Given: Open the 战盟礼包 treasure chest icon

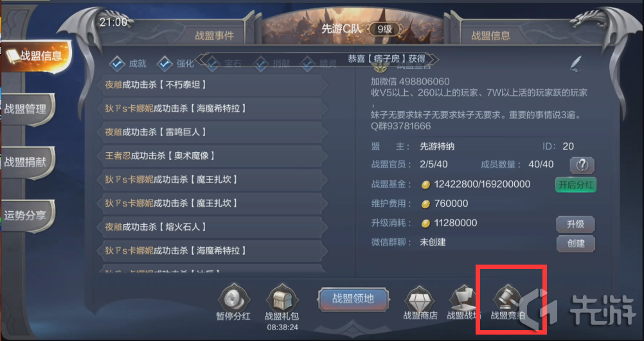Looking at the screenshot, I should click(x=282, y=299).
